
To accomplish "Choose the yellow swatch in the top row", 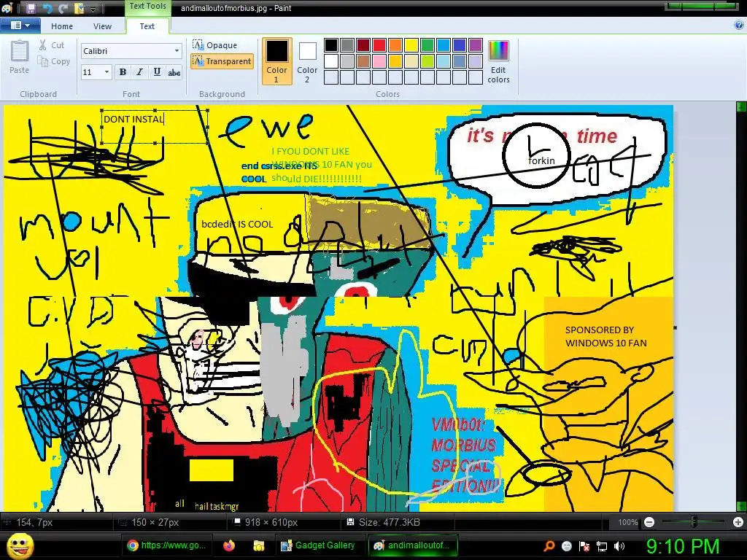I will pos(411,45).
